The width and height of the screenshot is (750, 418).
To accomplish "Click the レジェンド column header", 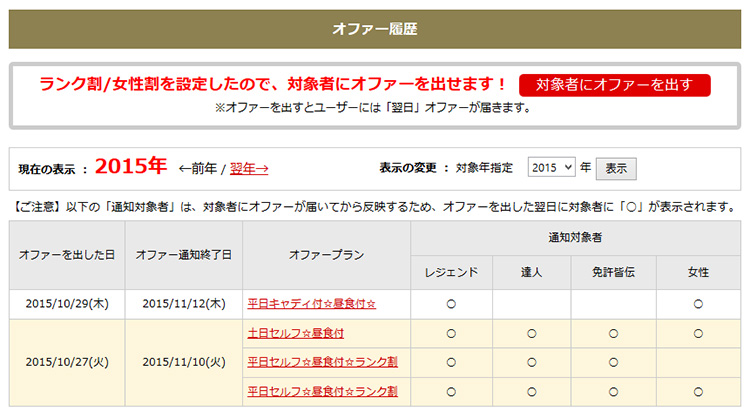I will coord(452,272).
